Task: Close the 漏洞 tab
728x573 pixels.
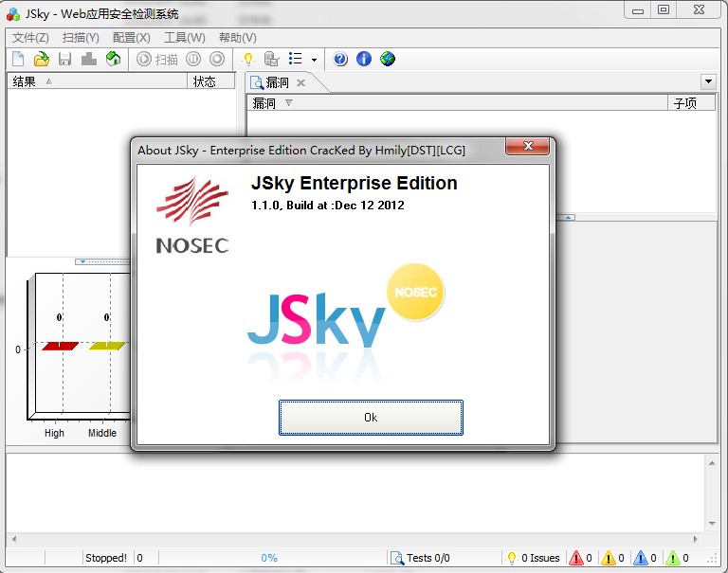Action: [300, 83]
